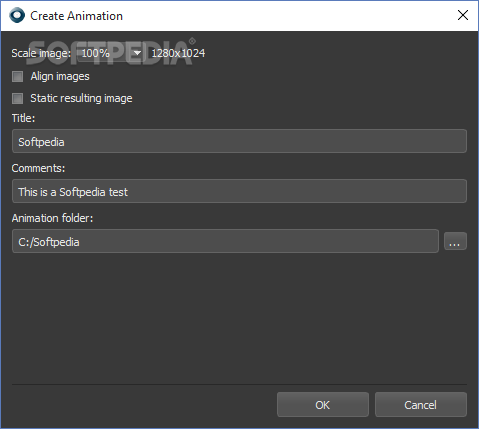
Task: Click the 'Create Animation' title bar text
Action: (x=76, y=16)
